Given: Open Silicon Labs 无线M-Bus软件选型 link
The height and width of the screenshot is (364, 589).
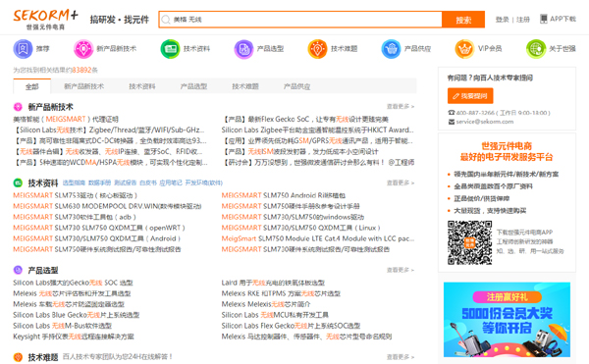Looking at the screenshot, I should click(x=63, y=326).
